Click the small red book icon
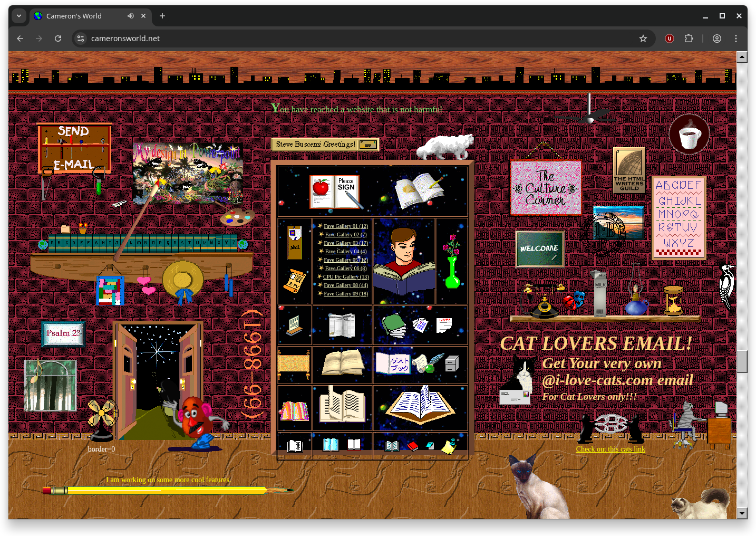Viewport: 756px width, 536px height. tap(413, 447)
